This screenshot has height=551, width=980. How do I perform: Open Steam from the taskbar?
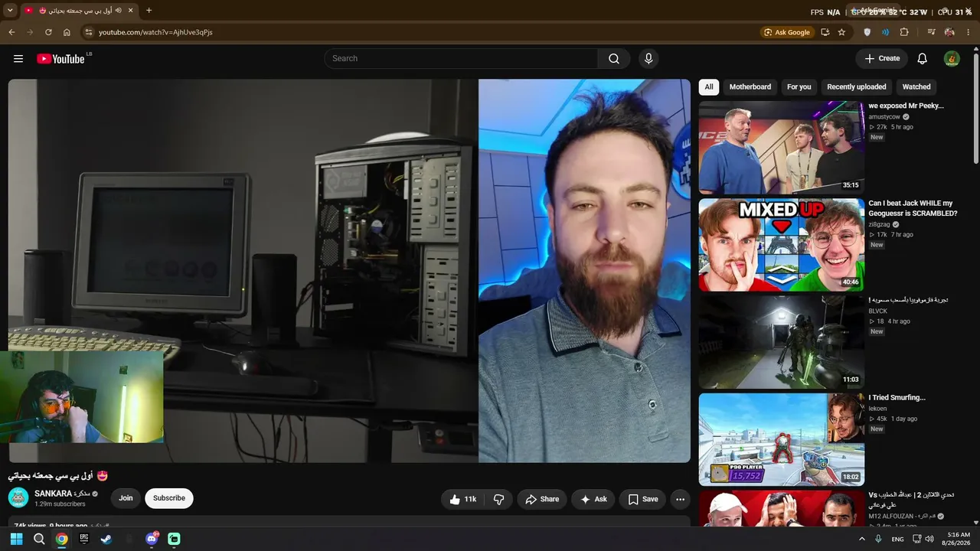pos(106,539)
